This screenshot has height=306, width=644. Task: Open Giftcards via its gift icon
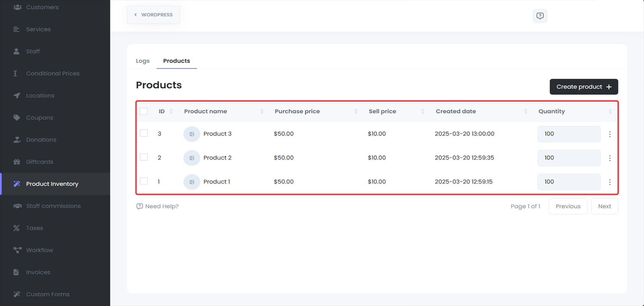pos(16,162)
